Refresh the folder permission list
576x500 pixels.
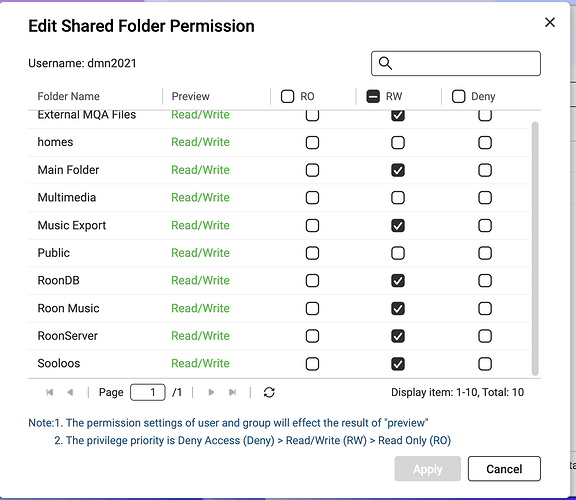coord(269,392)
